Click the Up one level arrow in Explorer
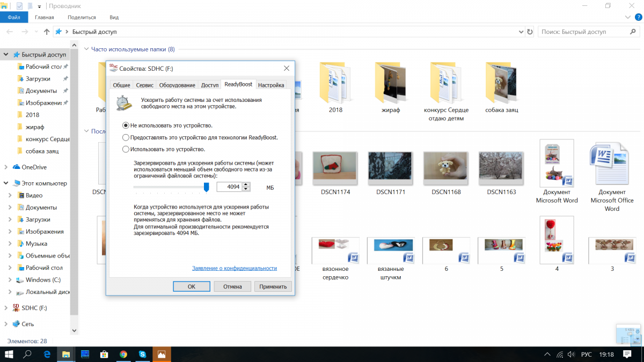The height and width of the screenshot is (362, 644). pos(47,32)
